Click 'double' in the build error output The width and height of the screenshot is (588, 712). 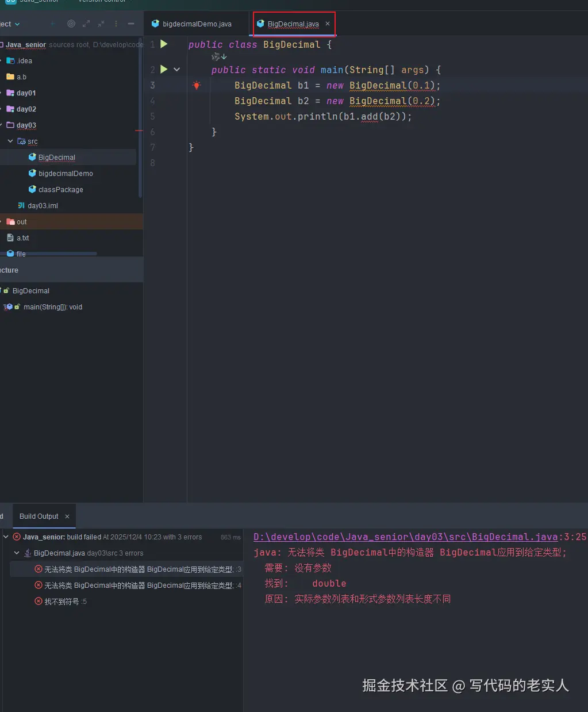pyautogui.click(x=329, y=583)
